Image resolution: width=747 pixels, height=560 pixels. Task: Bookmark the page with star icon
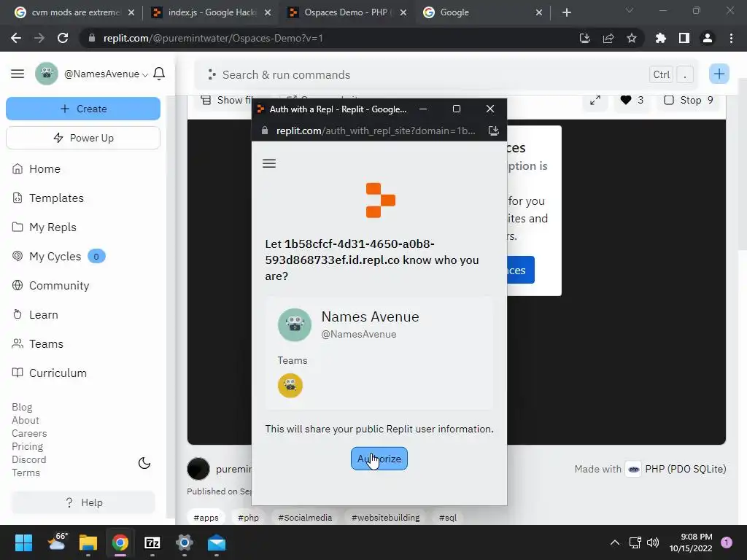pyautogui.click(x=632, y=38)
